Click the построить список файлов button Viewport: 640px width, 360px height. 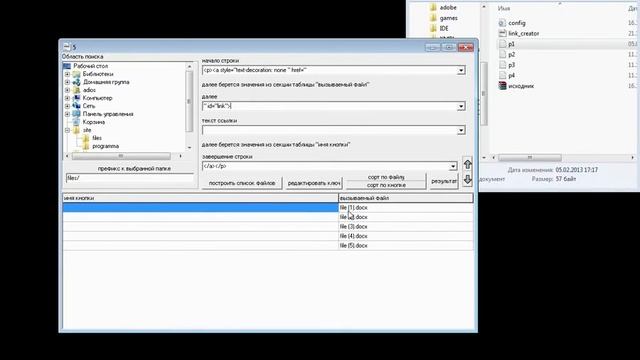click(x=242, y=183)
